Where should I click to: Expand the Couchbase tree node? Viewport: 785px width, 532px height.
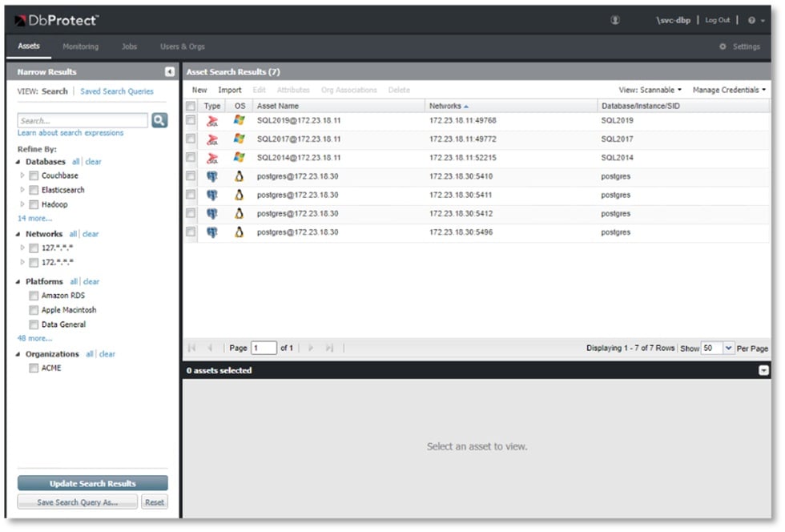(x=22, y=175)
